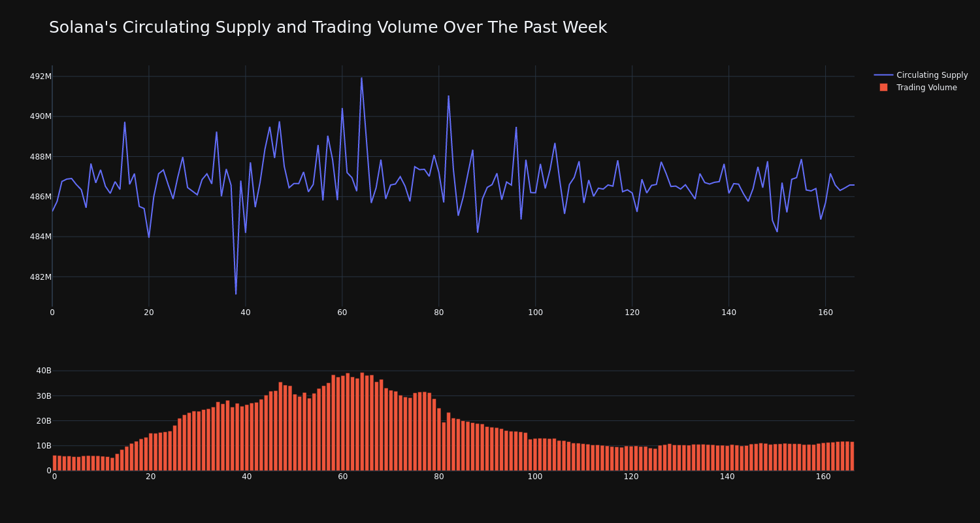Click the lowest dip of the supply line
The width and height of the screenshot is (980, 523).
point(236,294)
